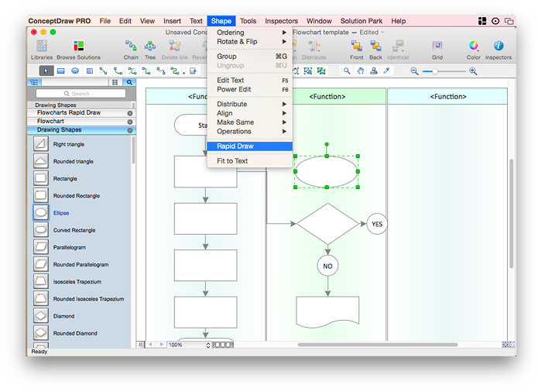Close the Flowchart library

click(x=129, y=121)
